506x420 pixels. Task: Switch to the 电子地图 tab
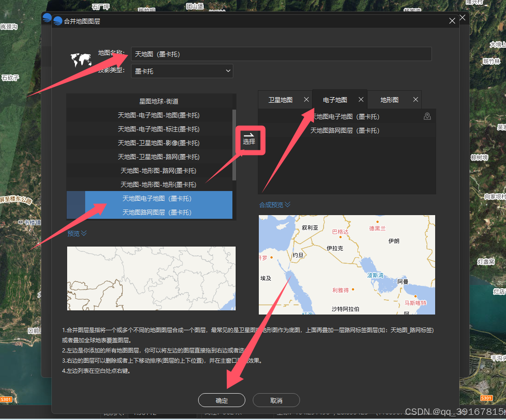[335, 100]
